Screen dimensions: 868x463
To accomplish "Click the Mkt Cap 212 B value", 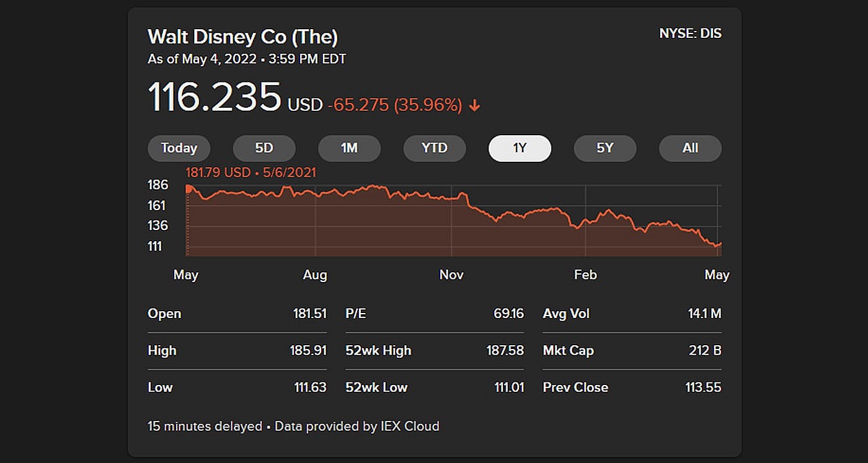I will (705, 351).
